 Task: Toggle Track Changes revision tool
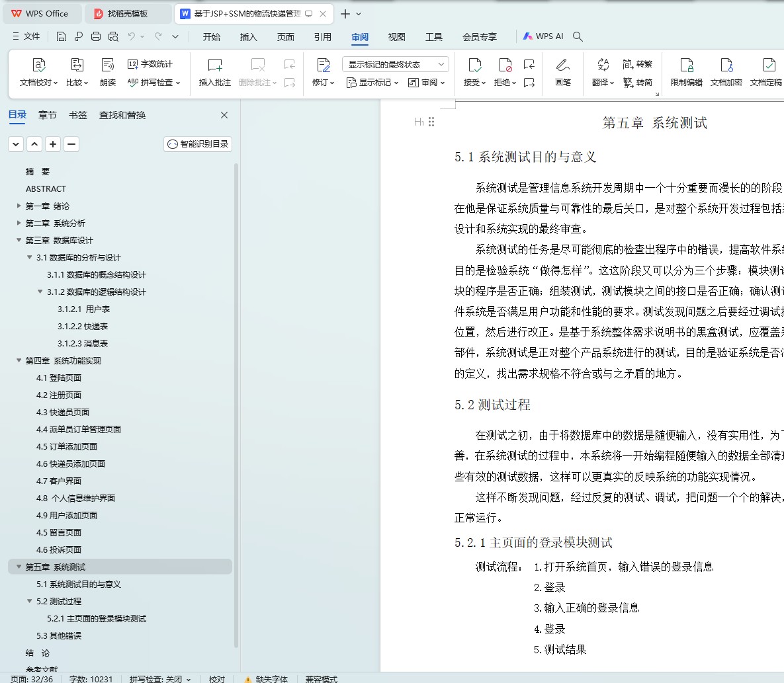323,73
